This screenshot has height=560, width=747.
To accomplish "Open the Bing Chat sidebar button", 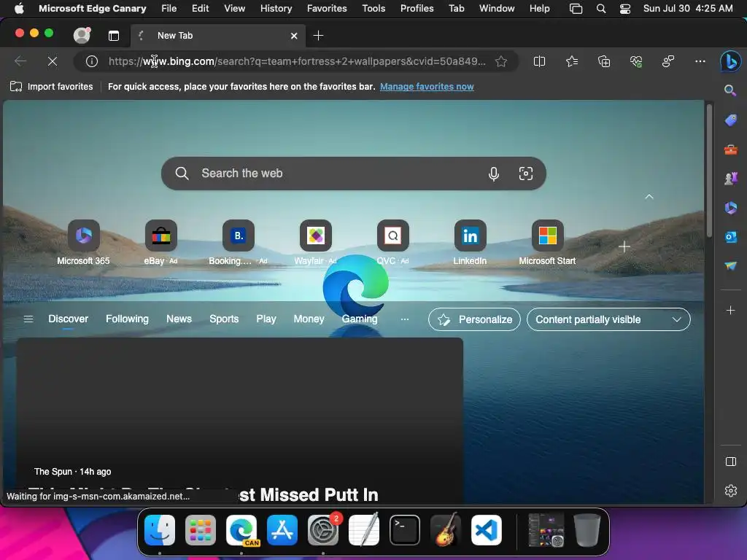I will pyautogui.click(x=730, y=61).
